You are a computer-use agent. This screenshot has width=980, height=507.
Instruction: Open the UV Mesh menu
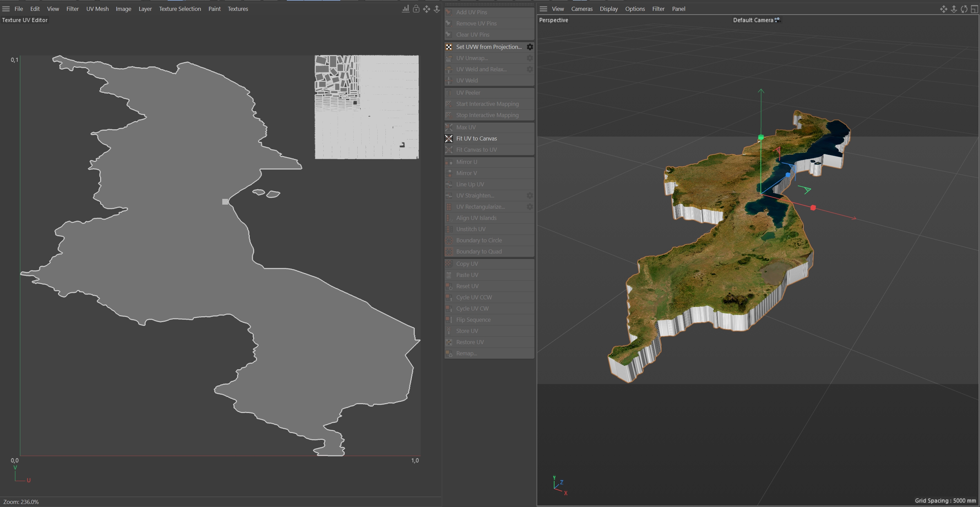(97, 9)
